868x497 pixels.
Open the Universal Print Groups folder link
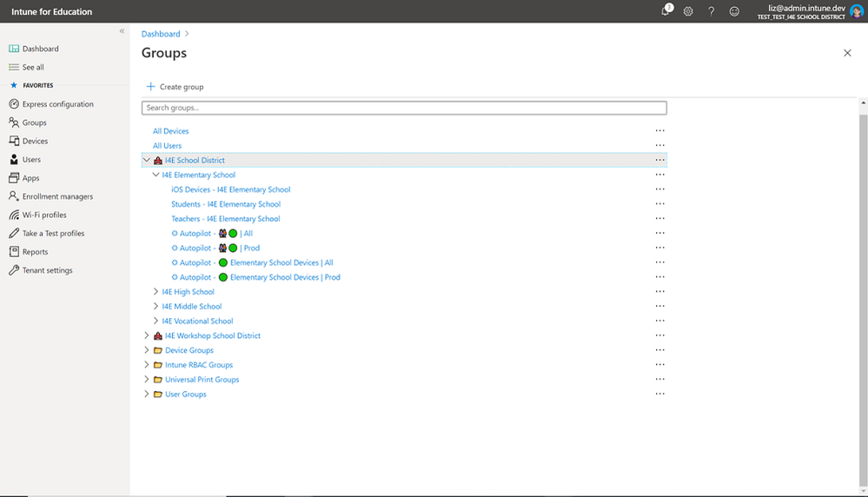pyautogui.click(x=202, y=380)
